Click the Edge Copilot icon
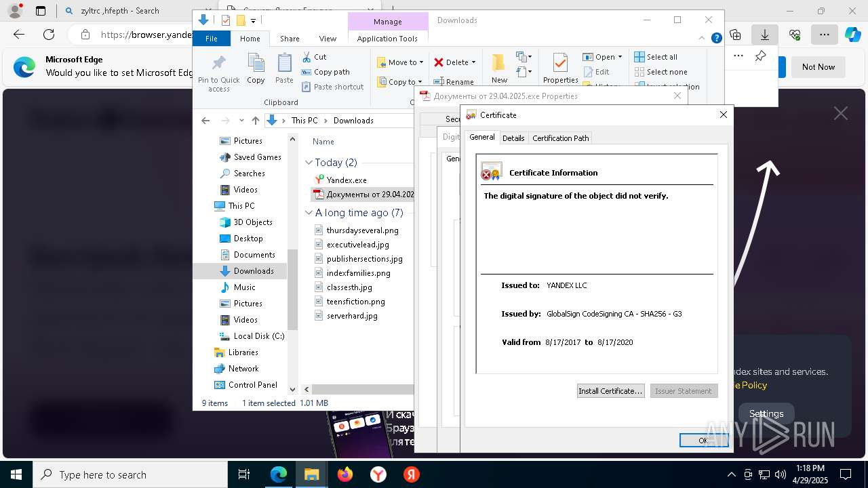The height and width of the screenshot is (488, 868). [852, 35]
